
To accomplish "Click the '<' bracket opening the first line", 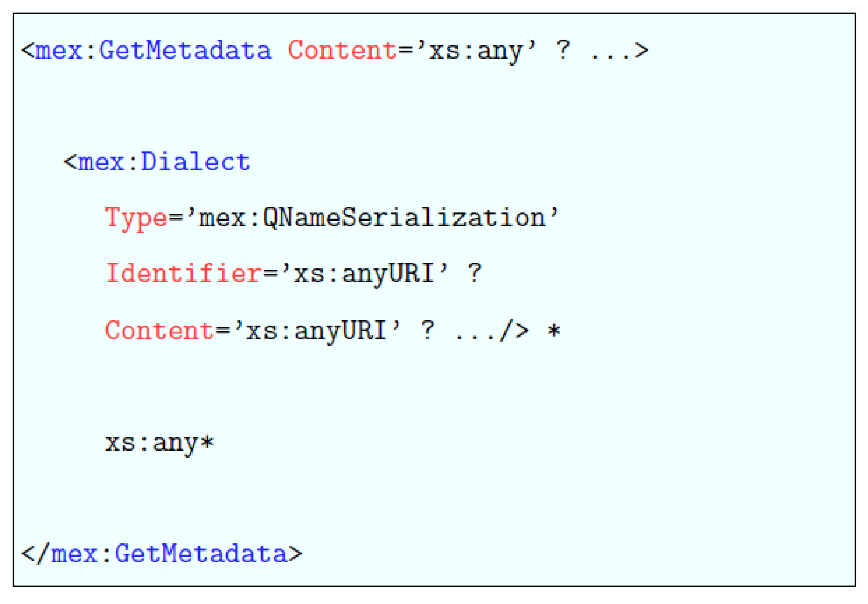I will pyautogui.click(x=28, y=51).
